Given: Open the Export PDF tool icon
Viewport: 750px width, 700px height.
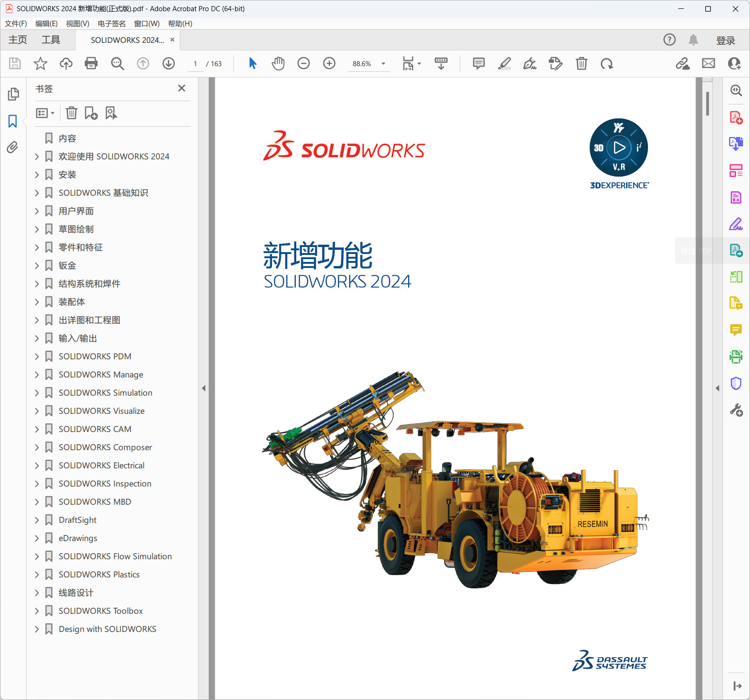Looking at the screenshot, I should (x=736, y=251).
